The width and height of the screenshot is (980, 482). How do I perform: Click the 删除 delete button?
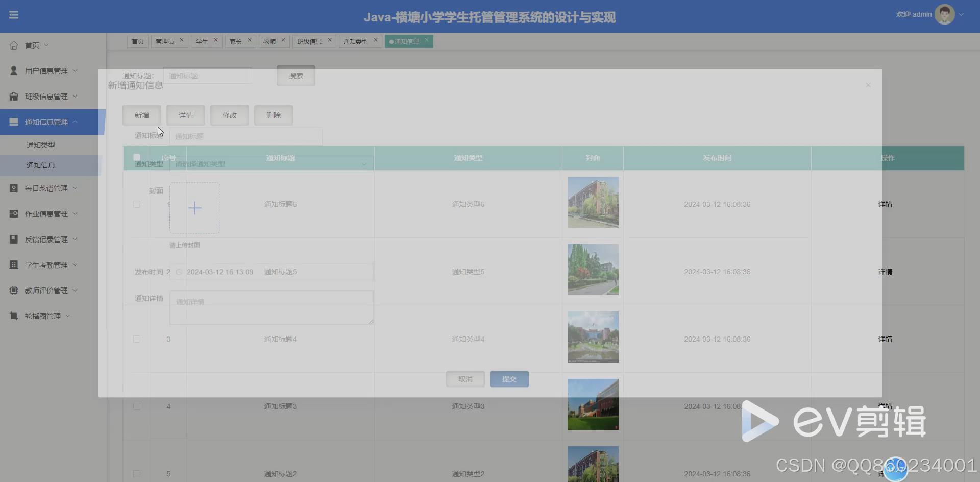click(274, 115)
